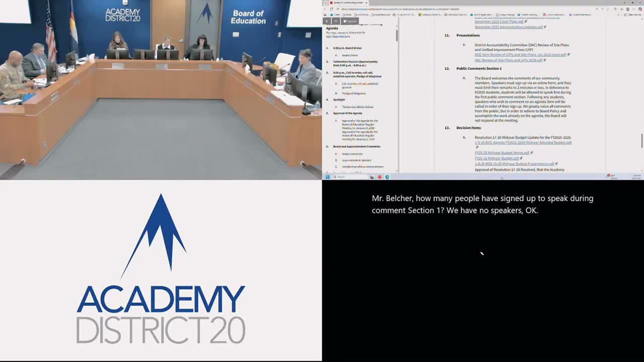Open the Midyear Budget Presentation.pdf link

(x=514, y=163)
